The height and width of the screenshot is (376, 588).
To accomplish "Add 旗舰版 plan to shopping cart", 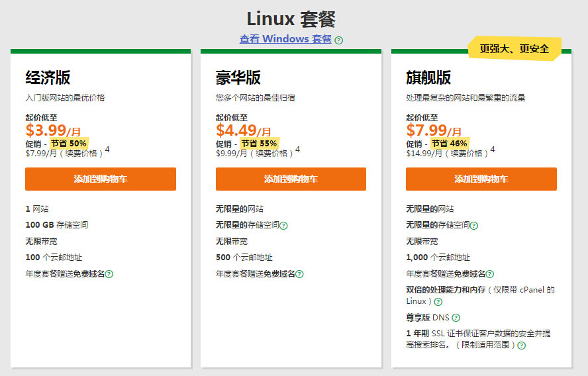I will click(x=481, y=179).
